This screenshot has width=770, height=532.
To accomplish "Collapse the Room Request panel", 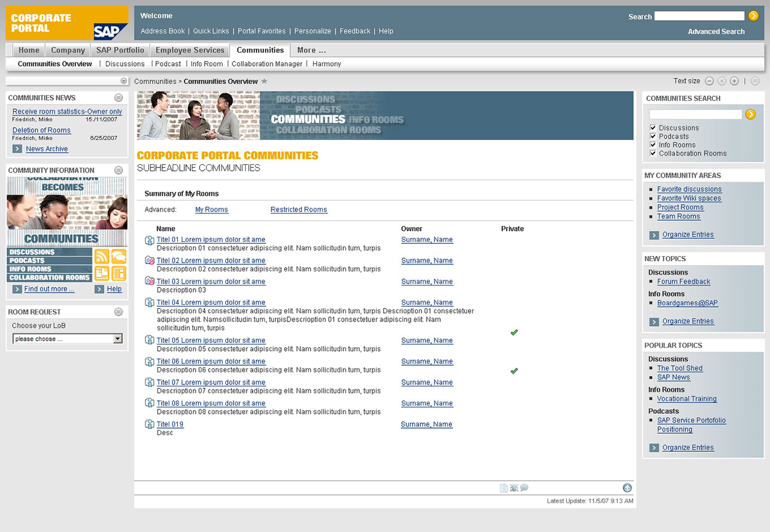I will coord(119,312).
